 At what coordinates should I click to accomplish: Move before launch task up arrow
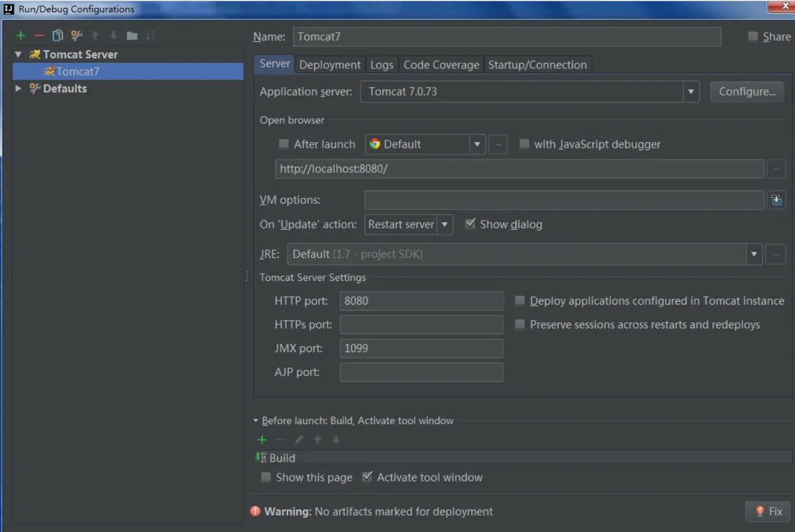click(318, 439)
